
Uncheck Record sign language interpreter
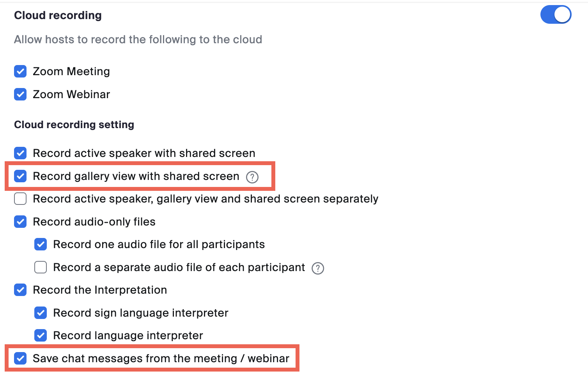pyautogui.click(x=40, y=313)
